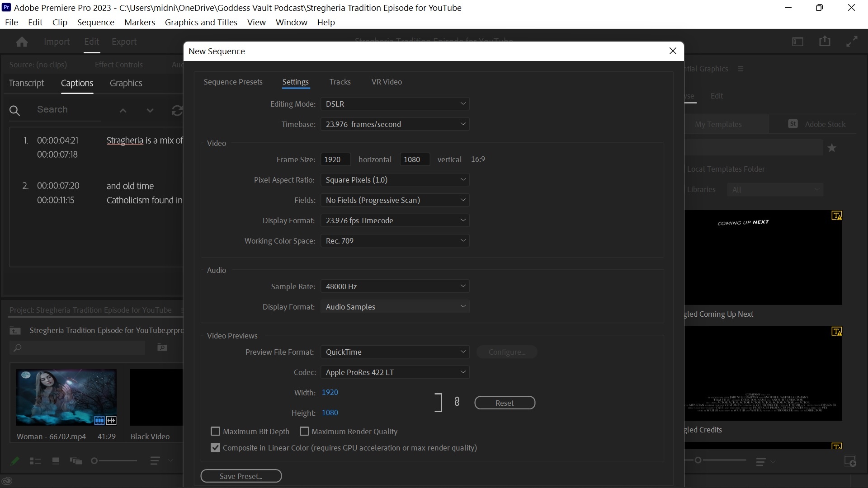Select the Woman - 66702.mp4 thumbnail

[66, 397]
